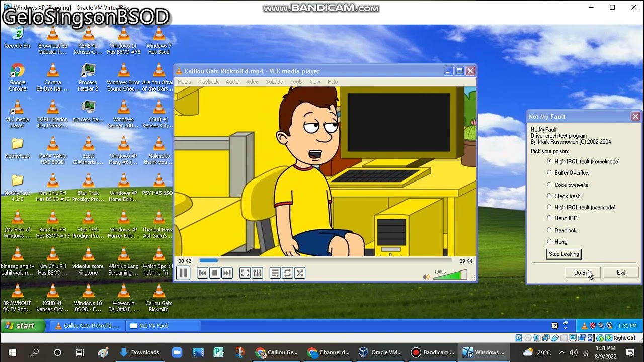Skip to the next media in VLC
Screen dimensions: 644x362
point(227,273)
